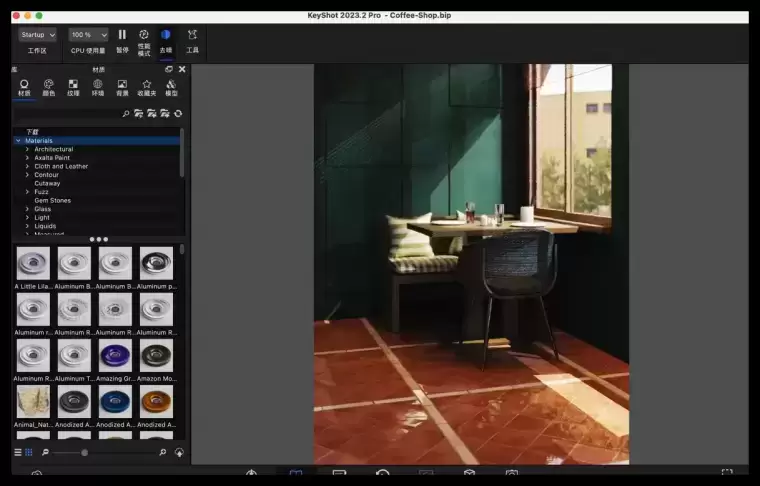
Task: Select the Cutaway tree row
Action: tap(96, 183)
